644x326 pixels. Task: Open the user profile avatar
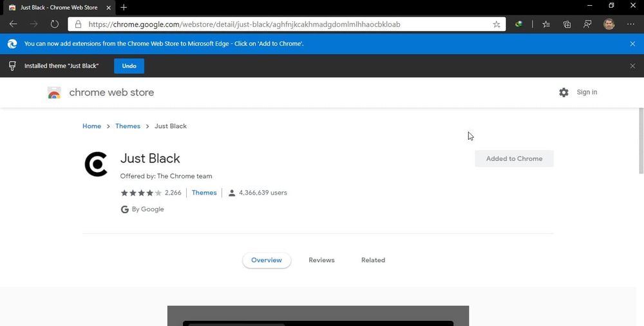609,24
